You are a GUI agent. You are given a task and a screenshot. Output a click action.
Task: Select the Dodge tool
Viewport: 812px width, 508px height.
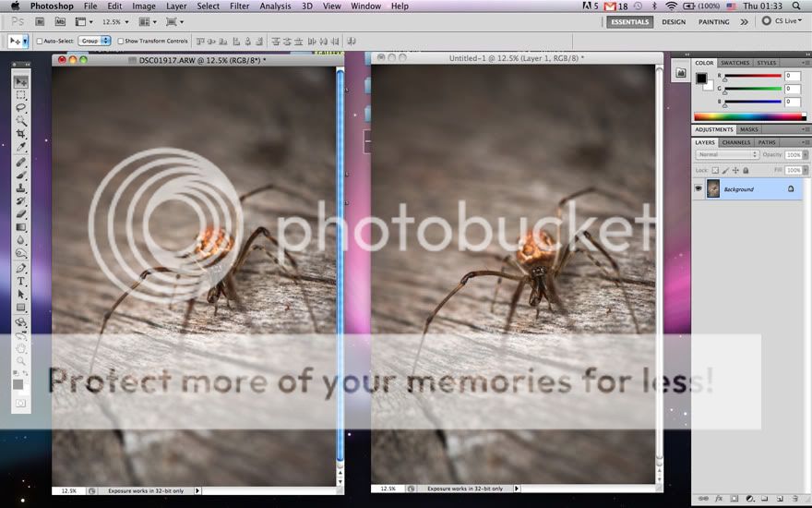20,253
